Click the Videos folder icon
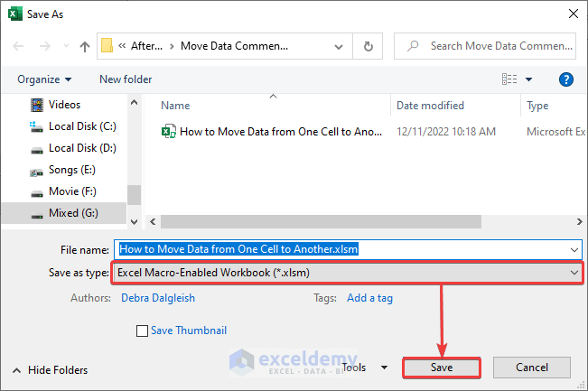The height and width of the screenshot is (391, 588). coord(37,105)
